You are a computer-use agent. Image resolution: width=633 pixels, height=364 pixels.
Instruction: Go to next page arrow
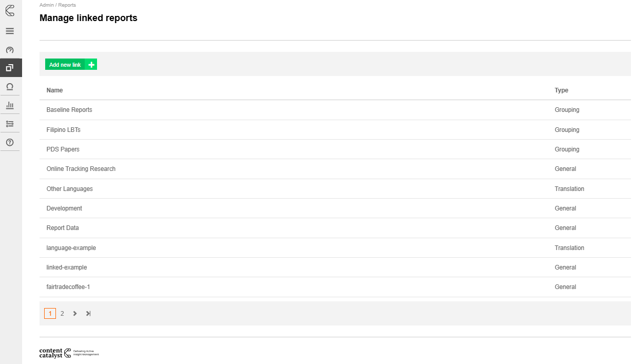click(x=75, y=313)
